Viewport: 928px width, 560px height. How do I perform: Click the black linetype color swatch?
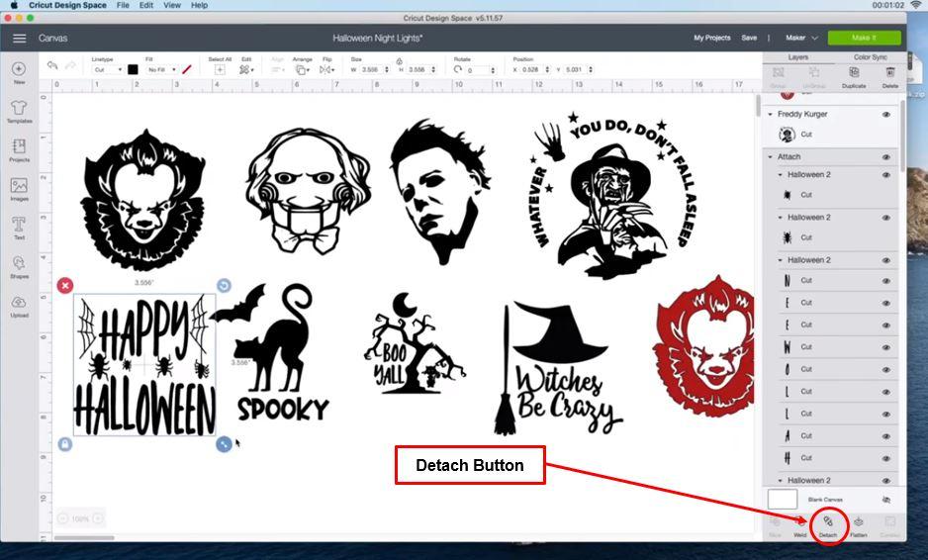coord(133,70)
